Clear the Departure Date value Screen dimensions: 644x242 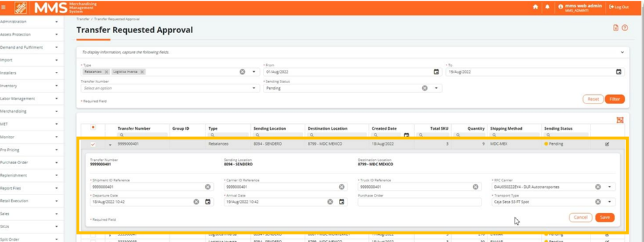point(196,202)
